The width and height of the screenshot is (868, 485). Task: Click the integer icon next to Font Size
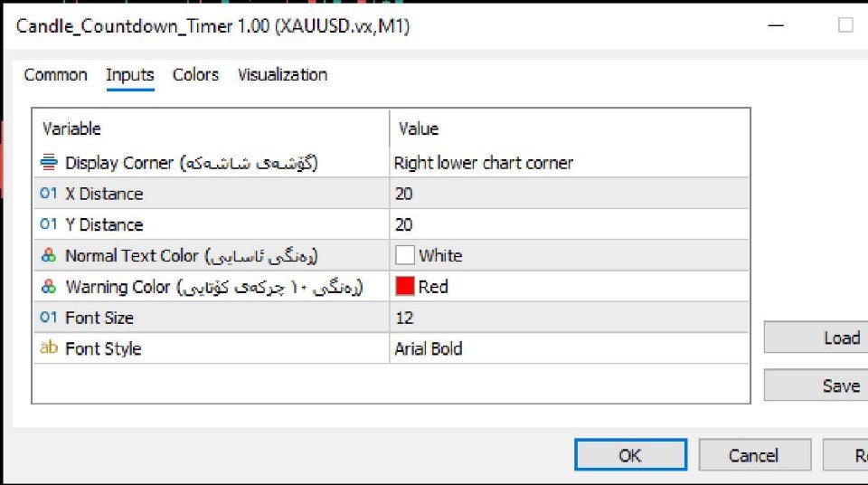coord(49,318)
